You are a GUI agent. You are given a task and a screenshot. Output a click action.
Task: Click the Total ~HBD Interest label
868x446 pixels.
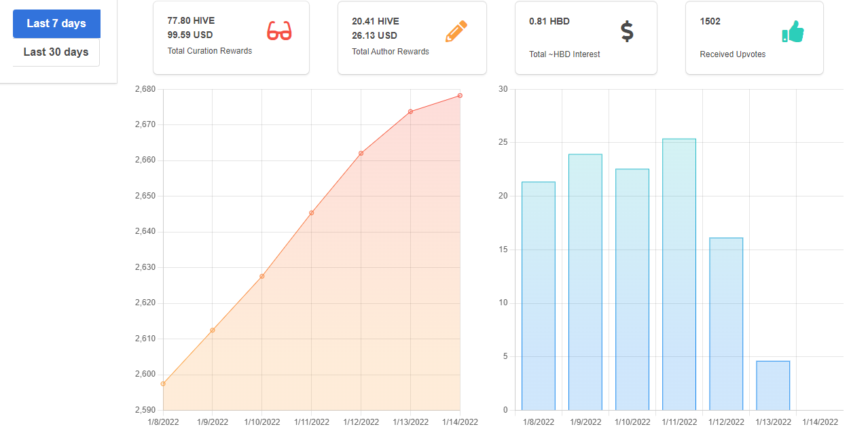click(565, 54)
